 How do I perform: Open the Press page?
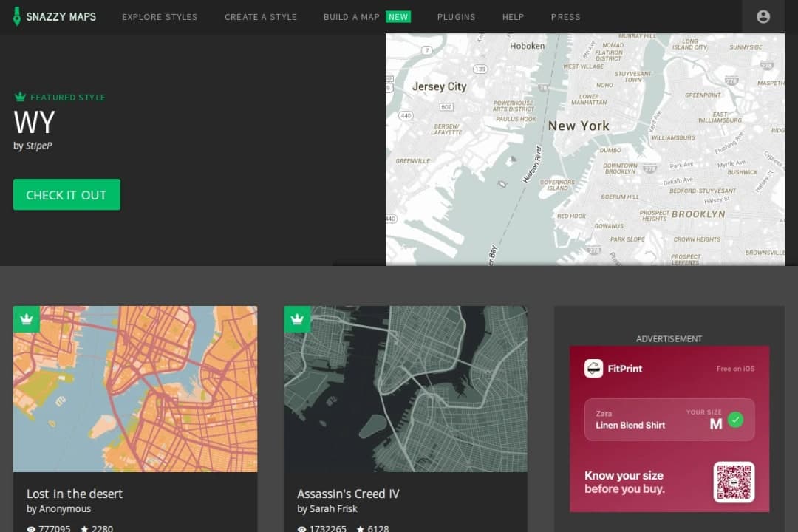click(x=565, y=17)
